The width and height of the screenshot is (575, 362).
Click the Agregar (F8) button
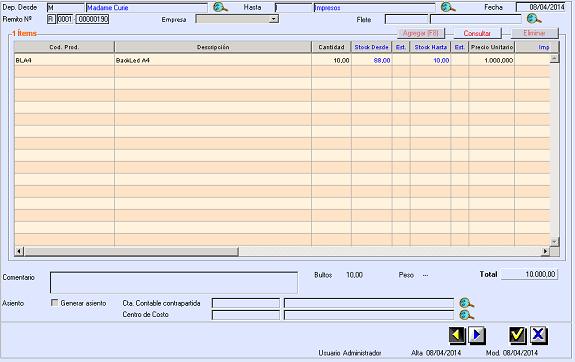pos(421,33)
